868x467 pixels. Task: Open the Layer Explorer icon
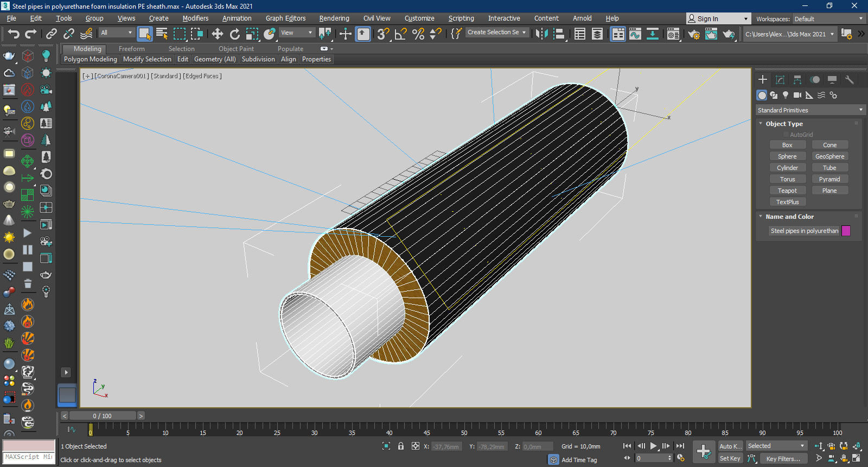[597, 34]
